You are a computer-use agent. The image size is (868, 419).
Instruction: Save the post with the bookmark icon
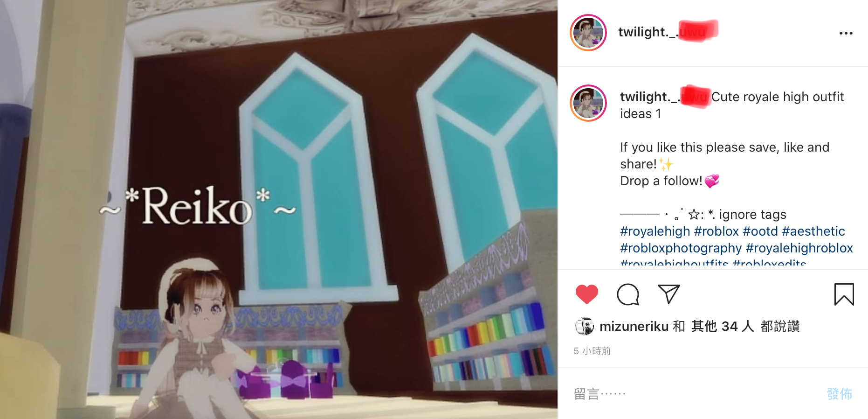[x=844, y=294]
